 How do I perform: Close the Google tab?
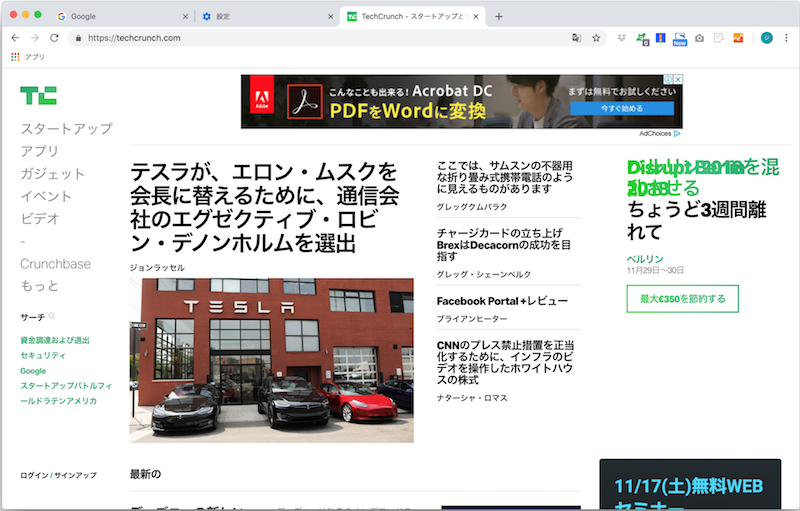click(x=185, y=16)
